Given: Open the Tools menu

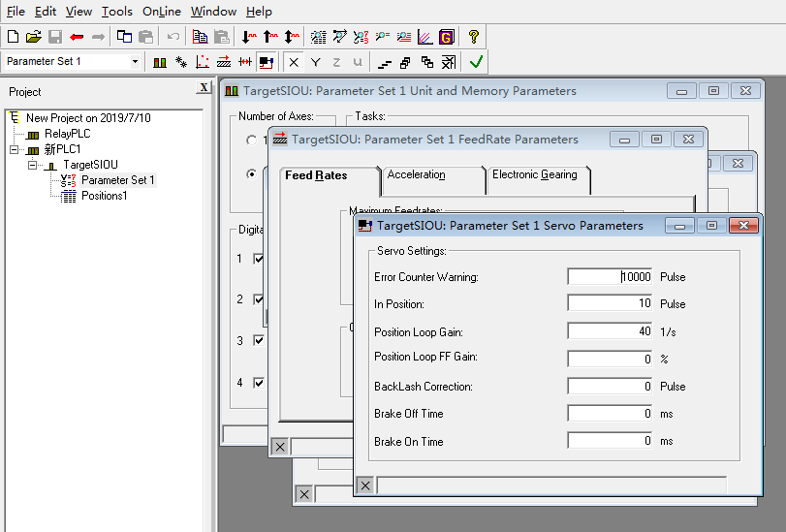Looking at the screenshot, I should [117, 12].
